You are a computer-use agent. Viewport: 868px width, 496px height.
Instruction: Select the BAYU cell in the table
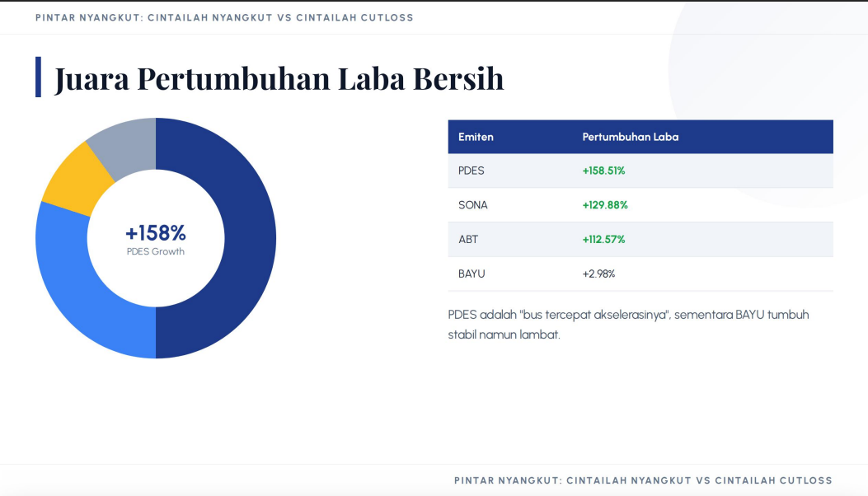(472, 274)
